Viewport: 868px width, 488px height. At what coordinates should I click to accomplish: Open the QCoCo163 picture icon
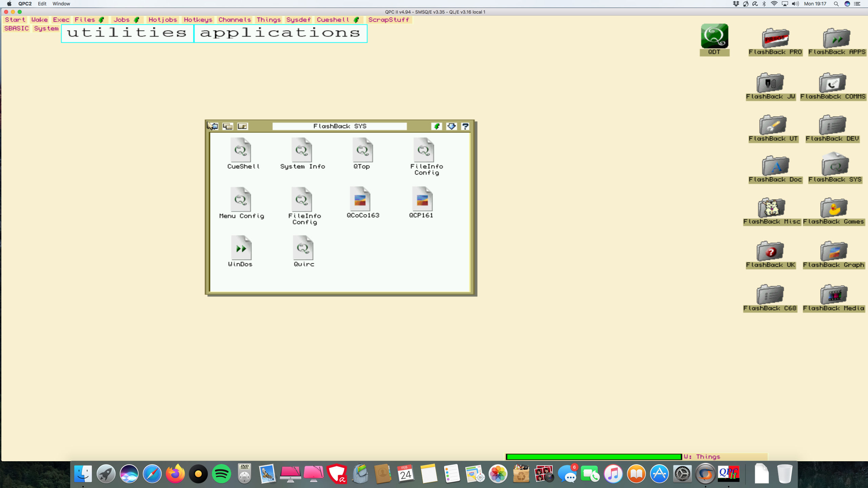(x=360, y=199)
